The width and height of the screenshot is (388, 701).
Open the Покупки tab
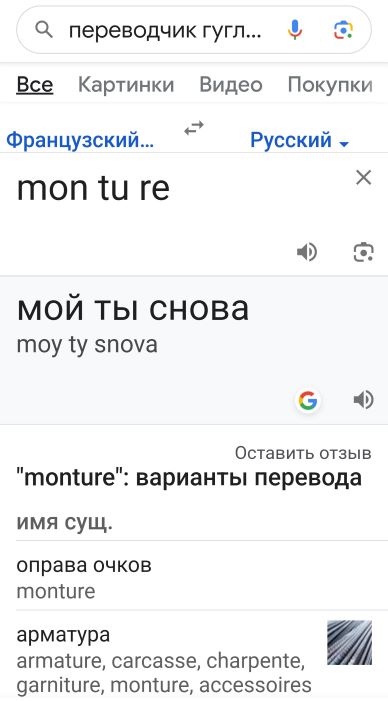(330, 84)
